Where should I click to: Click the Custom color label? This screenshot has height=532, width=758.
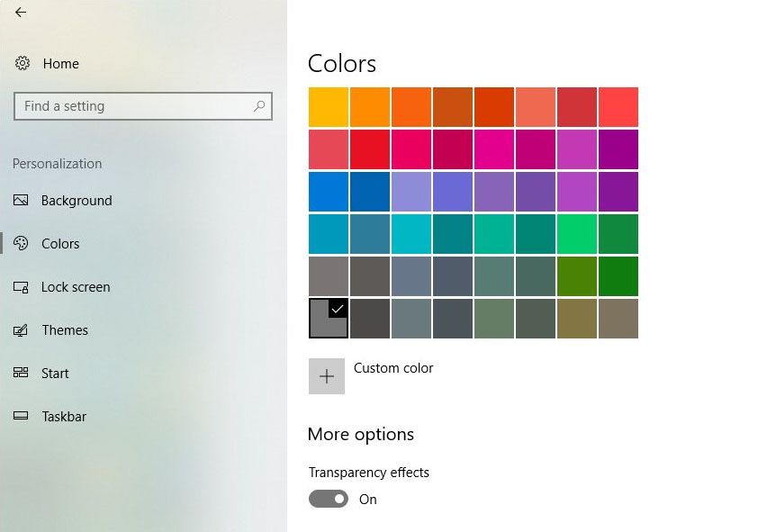pos(393,368)
